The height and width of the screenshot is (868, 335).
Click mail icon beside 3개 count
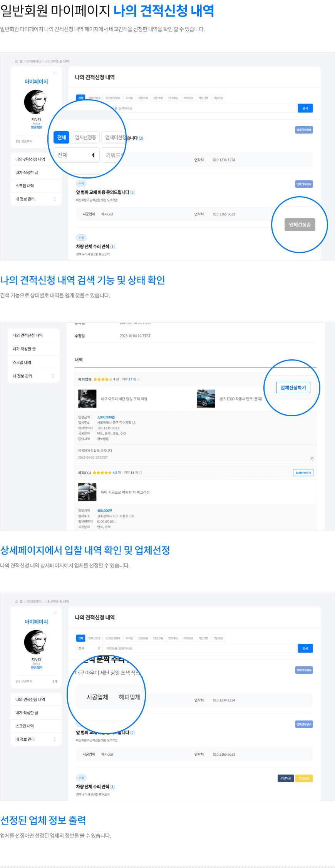tap(18, 682)
